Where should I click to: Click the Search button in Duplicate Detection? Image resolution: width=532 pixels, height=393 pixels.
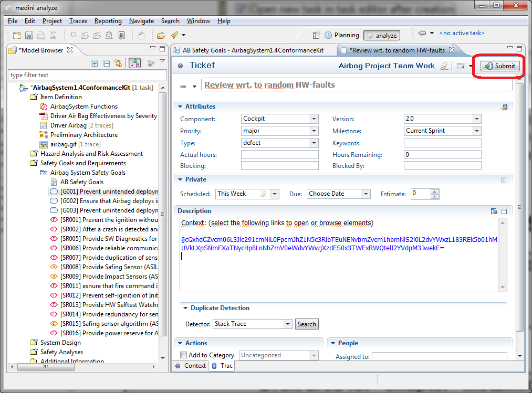(307, 324)
